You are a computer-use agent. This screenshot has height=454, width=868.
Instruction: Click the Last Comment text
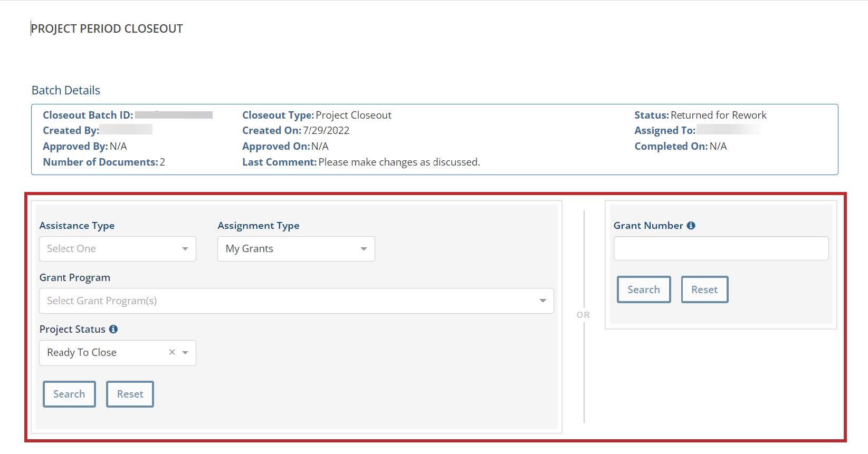click(399, 162)
